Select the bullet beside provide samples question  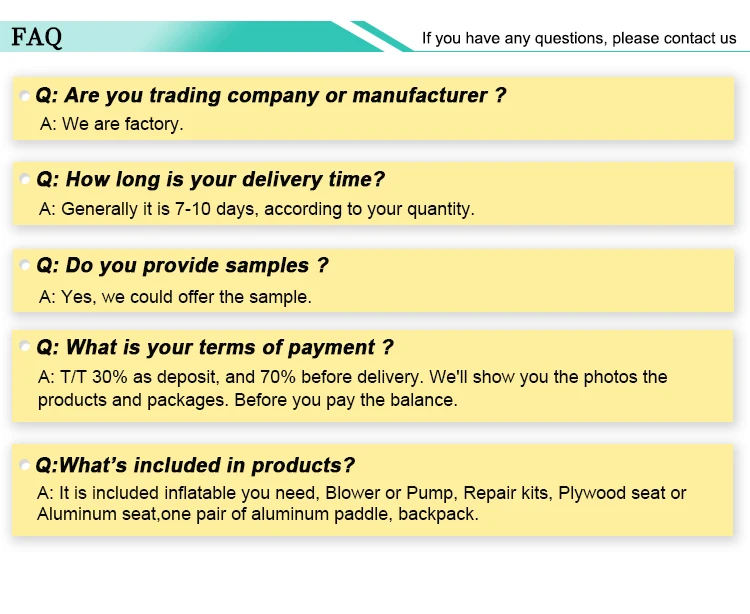tap(24, 265)
